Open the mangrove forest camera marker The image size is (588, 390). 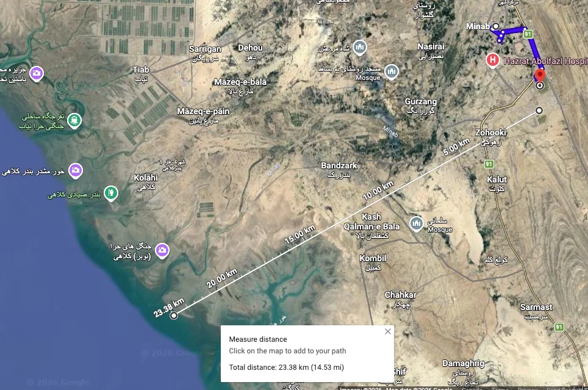click(x=162, y=250)
